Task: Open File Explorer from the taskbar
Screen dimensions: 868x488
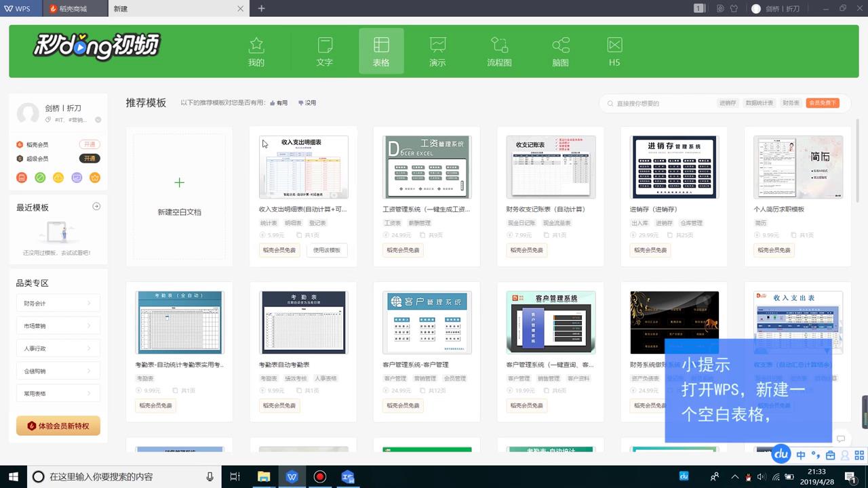Action: tap(264, 476)
